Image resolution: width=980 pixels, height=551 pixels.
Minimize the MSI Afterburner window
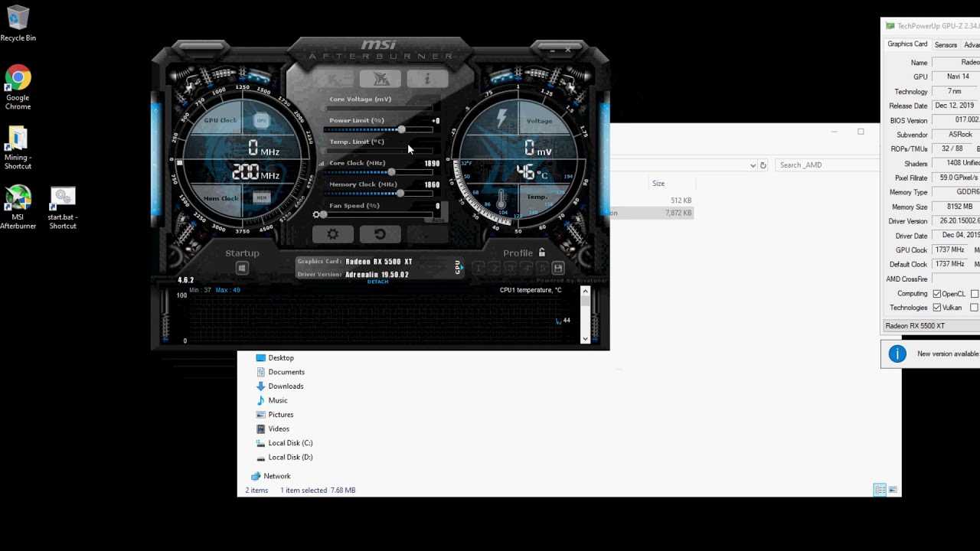(x=553, y=50)
